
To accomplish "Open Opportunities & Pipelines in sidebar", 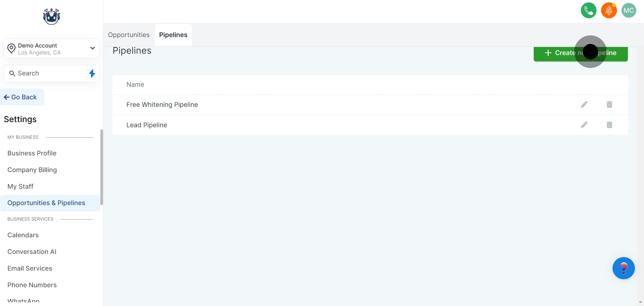I will click(x=46, y=203).
